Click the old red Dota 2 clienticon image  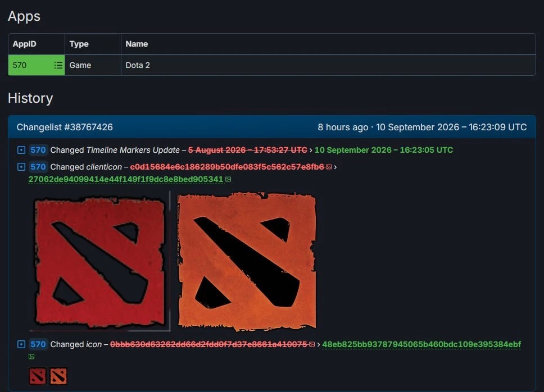pyautogui.click(x=99, y=262)
